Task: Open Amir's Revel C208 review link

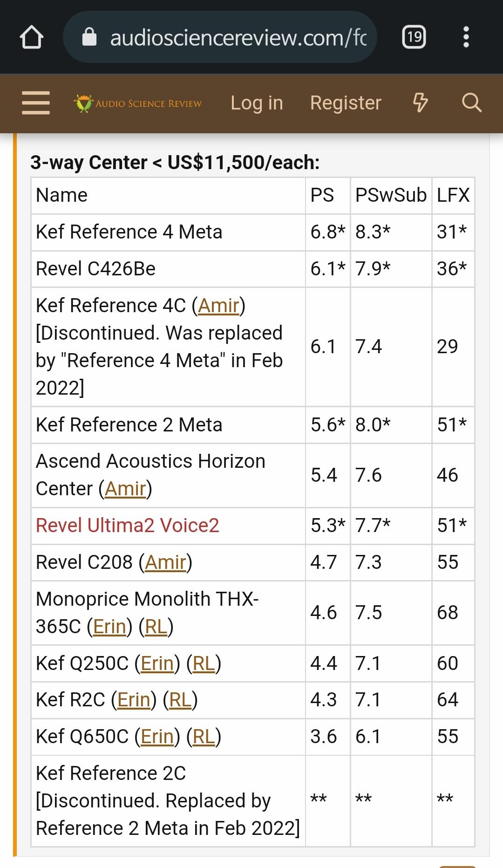Action: tap(165, 562)
